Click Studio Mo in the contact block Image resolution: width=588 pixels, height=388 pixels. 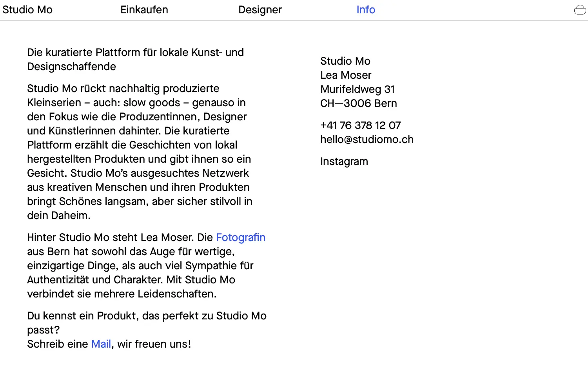[x=345, y=61]
